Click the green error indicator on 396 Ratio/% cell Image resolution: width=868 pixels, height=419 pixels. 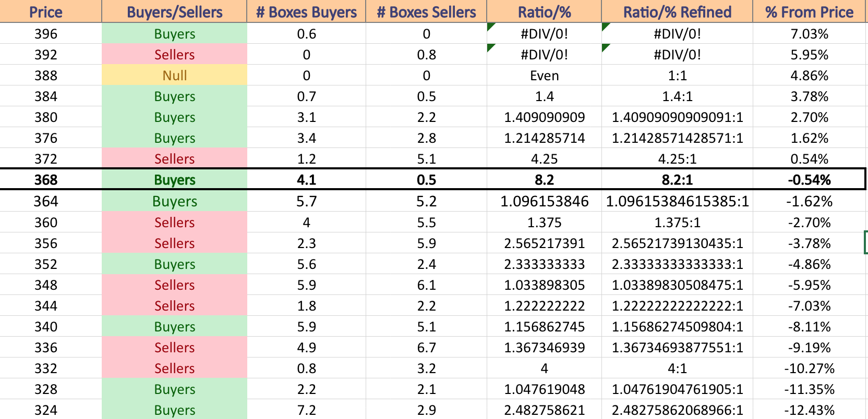point(490,26)
